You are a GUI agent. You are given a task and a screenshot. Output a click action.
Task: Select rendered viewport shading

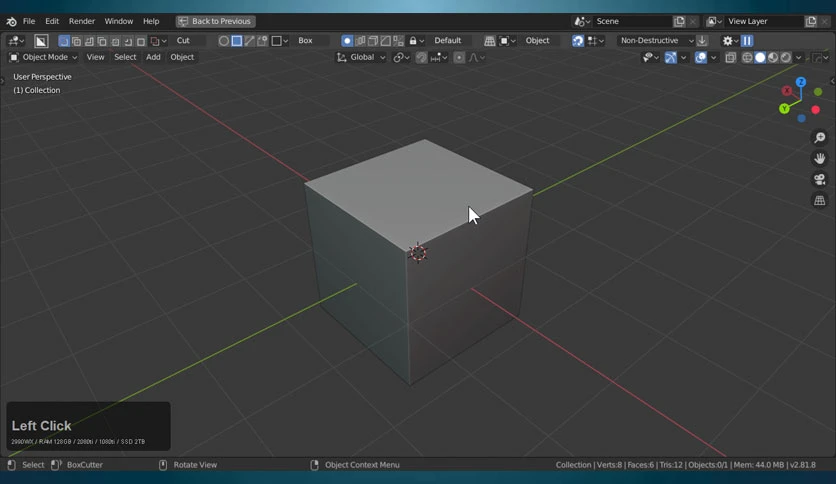click(x=785, y=58)
